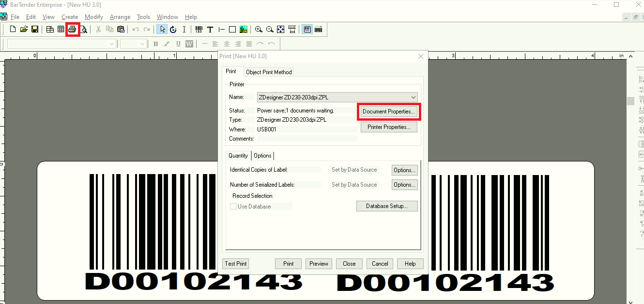Image resolution: width=644 pixels, height=304 pixels.
Task: Justify text with the full-justify icon
Action: pyautogui.click(x=249, y=44)
